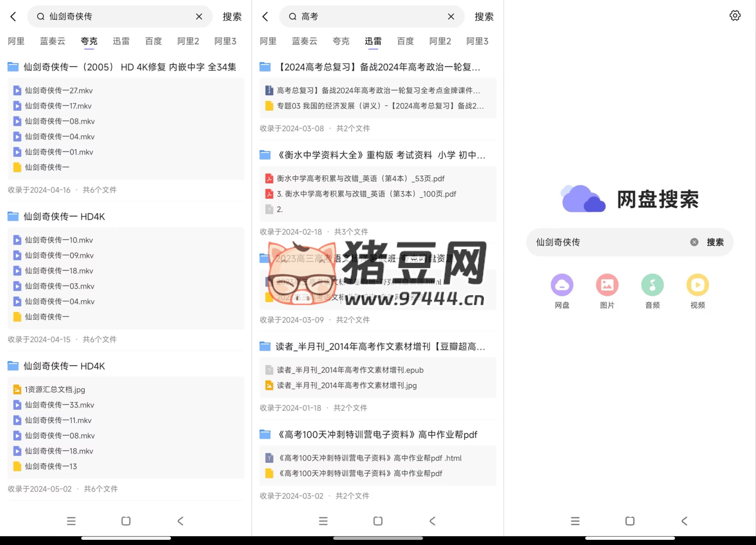Select file 仙剑奇侠传一01.mkv

coord(59,152)
